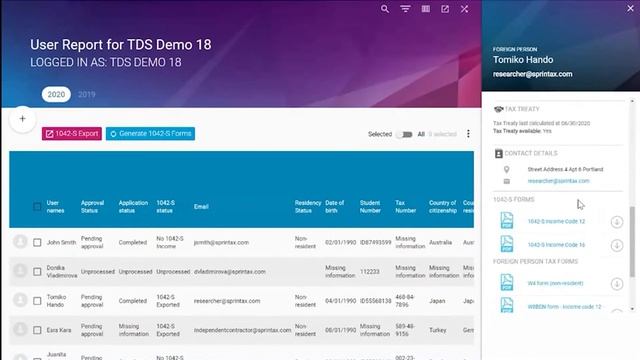This screenshot has height=360, width=640.
Task: Click Generate 1042-S Forms button
Action: [150, 134]
